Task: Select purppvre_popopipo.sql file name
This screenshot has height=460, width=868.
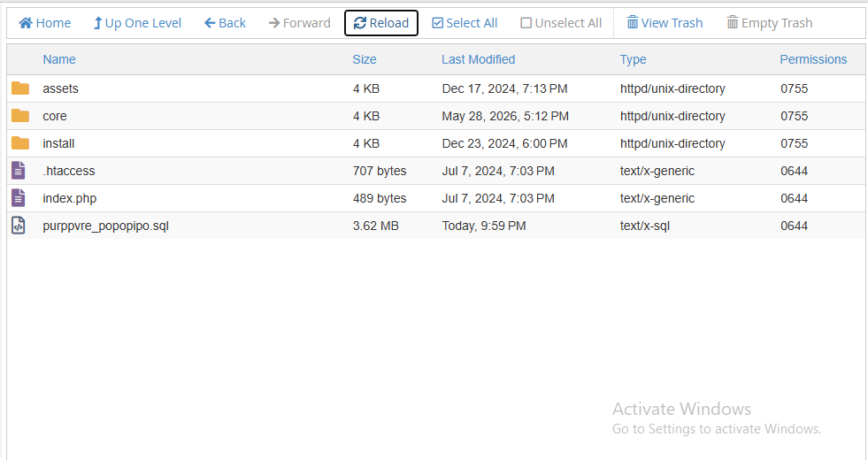Action: 105,226
